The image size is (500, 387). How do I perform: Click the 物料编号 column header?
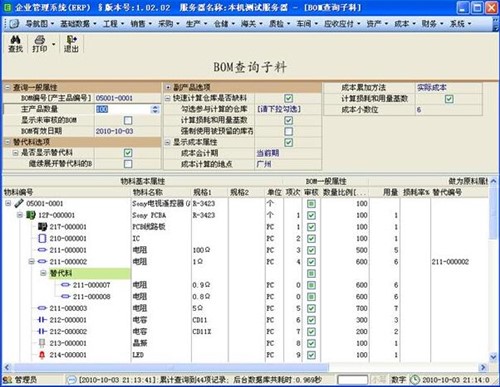point(67,192)
